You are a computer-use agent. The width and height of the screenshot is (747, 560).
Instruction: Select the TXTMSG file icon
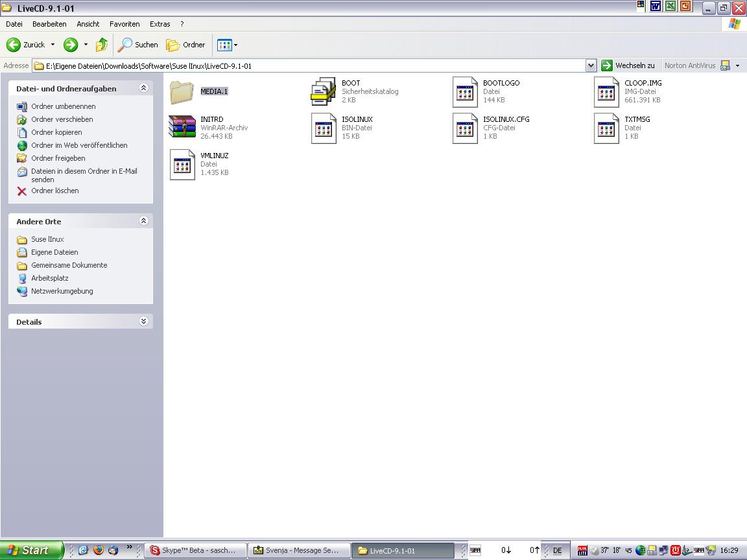pos(606,128)
